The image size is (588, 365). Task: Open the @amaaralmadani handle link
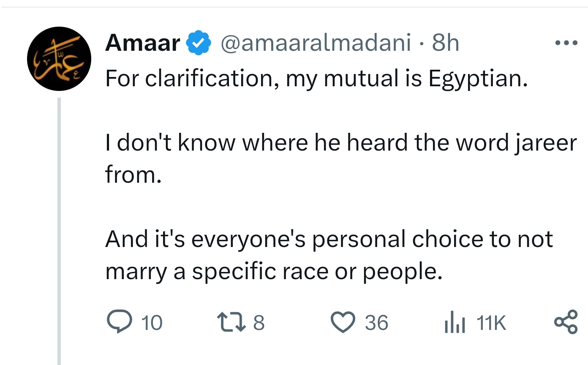pos(316,43)
